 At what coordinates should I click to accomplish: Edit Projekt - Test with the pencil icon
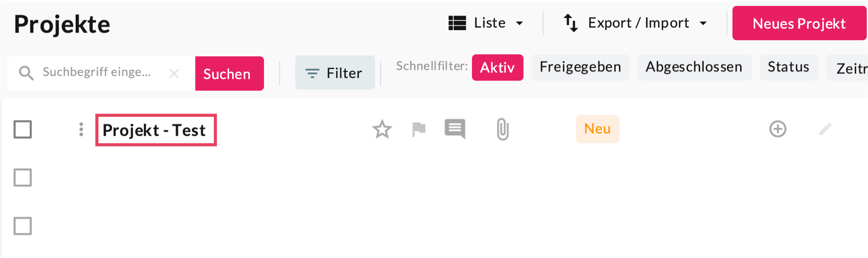(825, 129)
